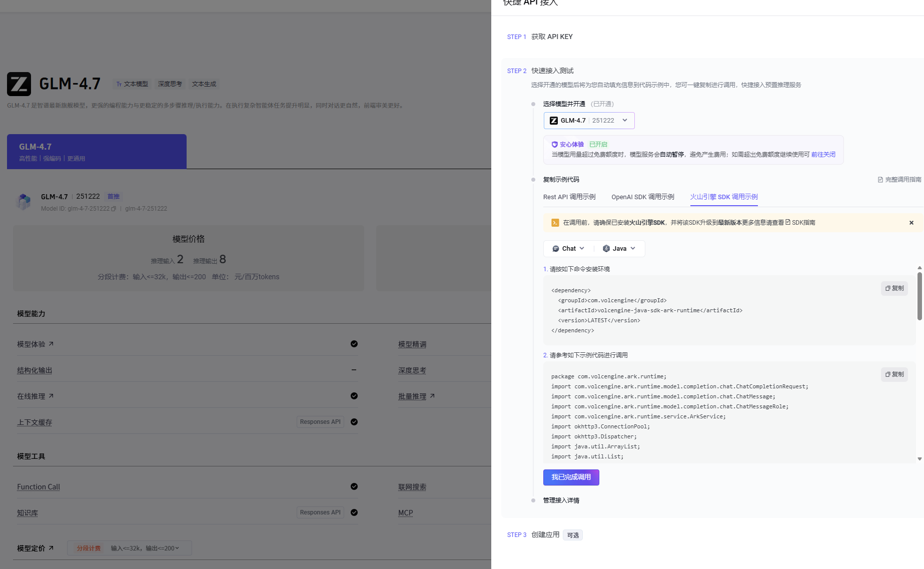The image size is (924, 569).
Task: Expand STEP 3 创建应用
Action: (x=533, y=535)
